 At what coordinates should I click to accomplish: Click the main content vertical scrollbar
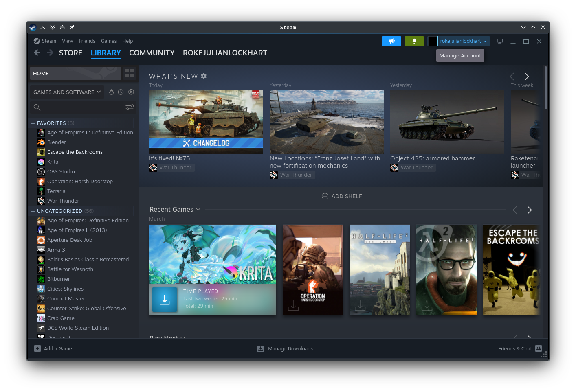(x=546, y=88)
